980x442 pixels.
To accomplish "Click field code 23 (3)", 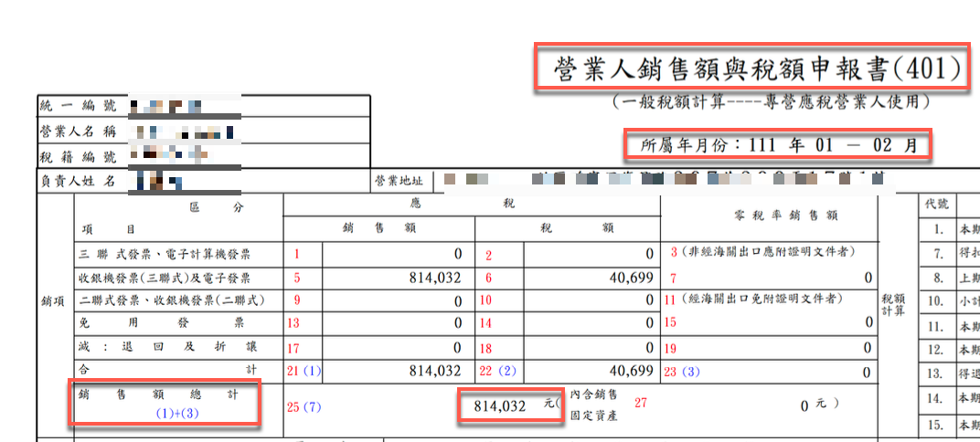I will (x=683, y=372).
